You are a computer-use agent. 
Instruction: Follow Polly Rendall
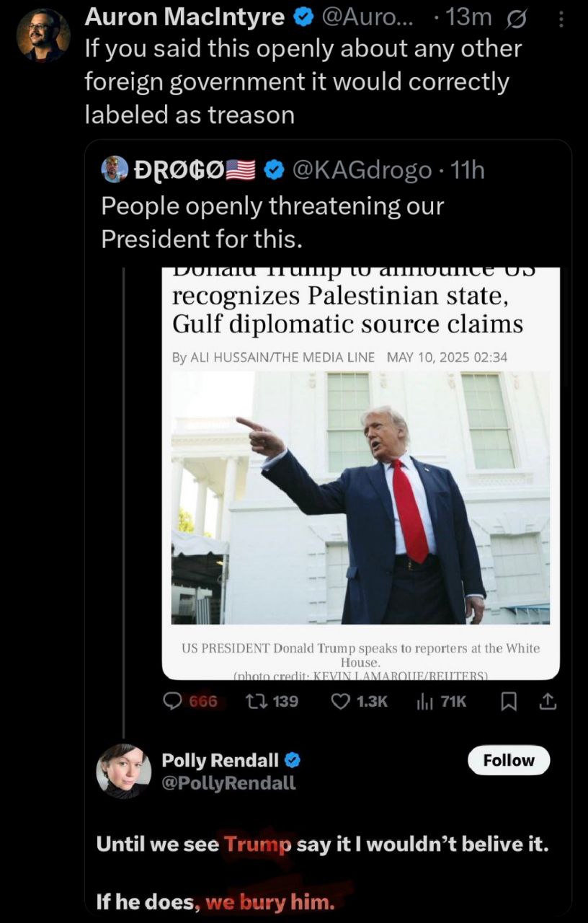pos(509,760)
